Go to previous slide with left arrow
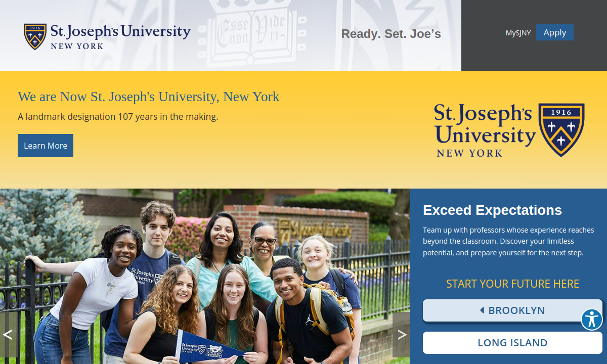 pyautogui.click(x=8, y=335)
